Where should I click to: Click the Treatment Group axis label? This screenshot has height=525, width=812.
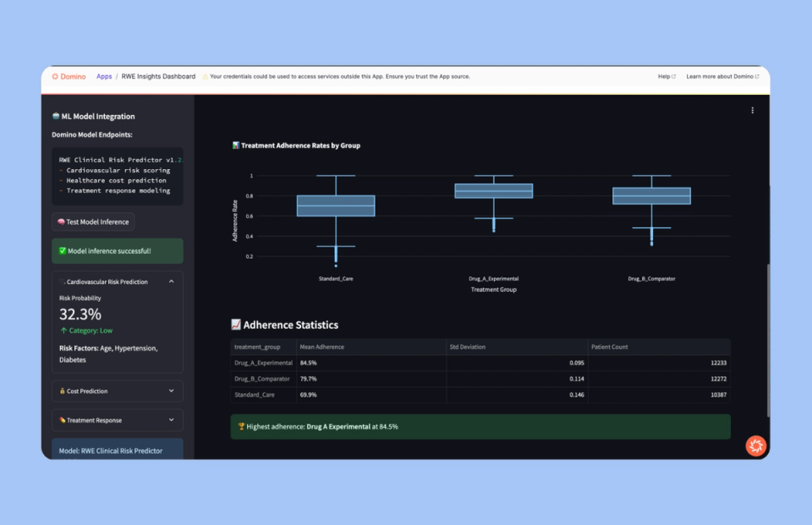point(493,289)
